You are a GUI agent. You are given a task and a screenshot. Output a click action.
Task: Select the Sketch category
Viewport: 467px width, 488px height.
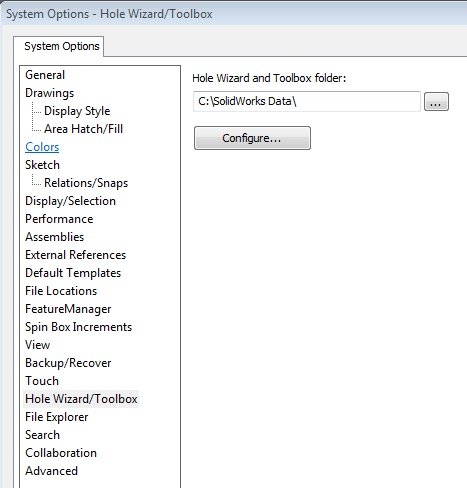tap(42, 165)
